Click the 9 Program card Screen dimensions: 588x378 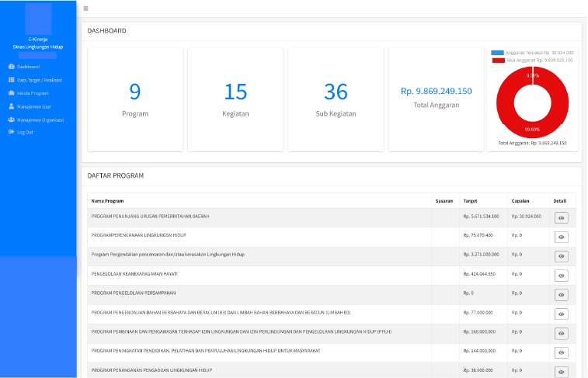(x=135, y=99)
